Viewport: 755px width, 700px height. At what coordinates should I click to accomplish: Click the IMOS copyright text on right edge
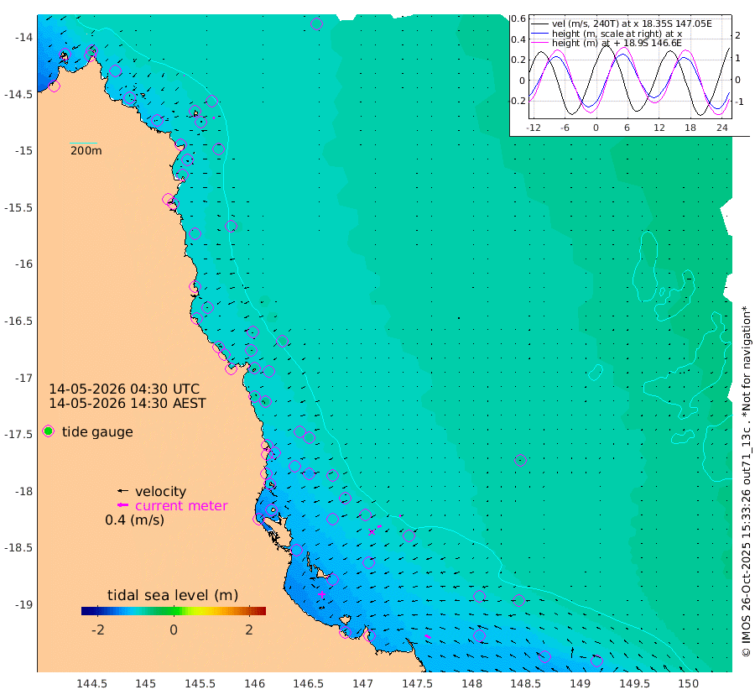(747, 482)
